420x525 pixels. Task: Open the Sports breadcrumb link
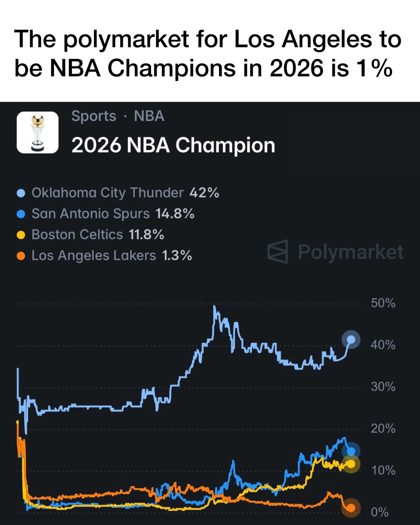(x=94, y=116)
